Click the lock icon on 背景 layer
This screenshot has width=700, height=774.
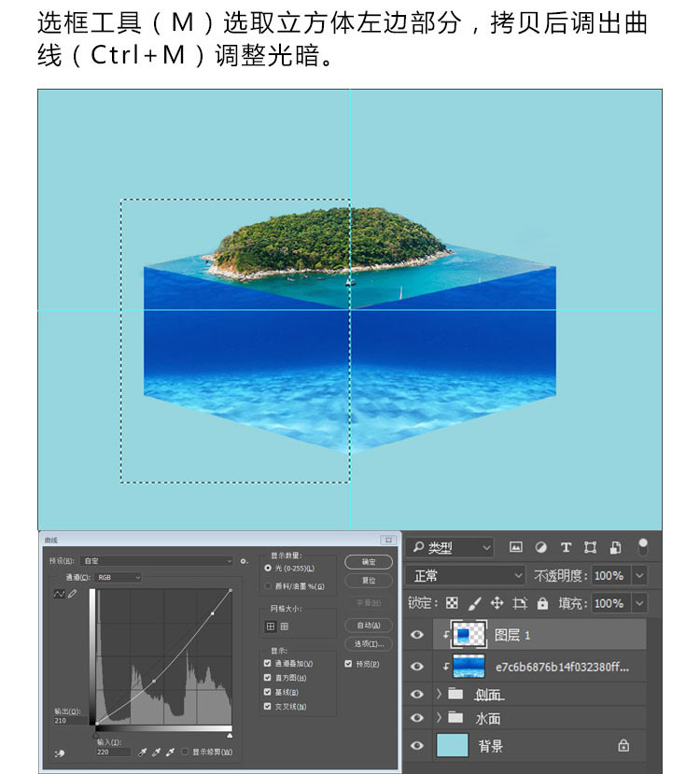[x=623, y=745]
